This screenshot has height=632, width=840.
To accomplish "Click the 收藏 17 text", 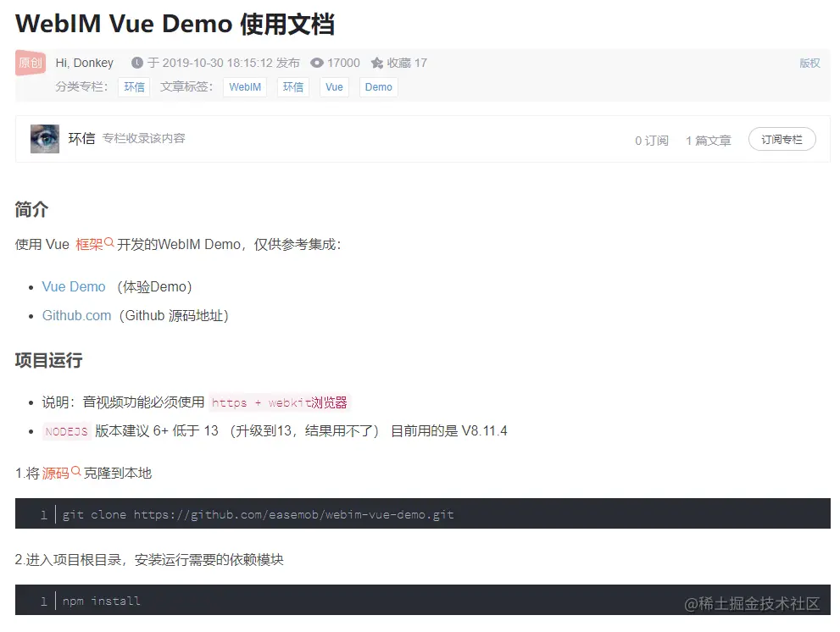I will (407, 63).
